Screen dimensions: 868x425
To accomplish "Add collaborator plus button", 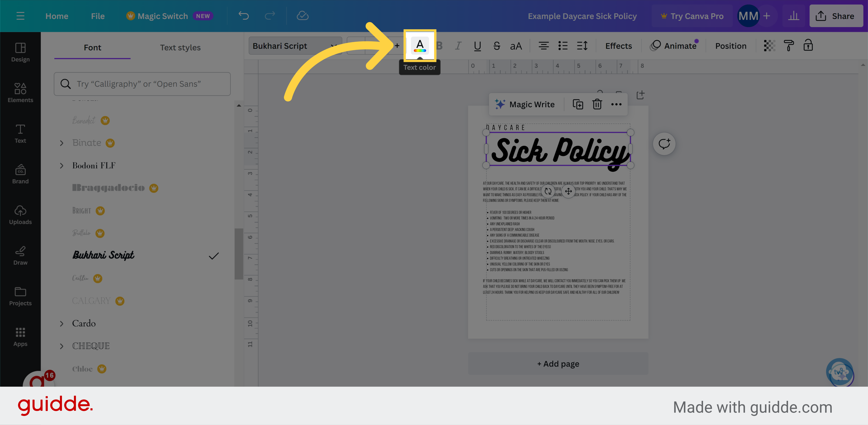I will pyautogui.click(x=767, y=16).
